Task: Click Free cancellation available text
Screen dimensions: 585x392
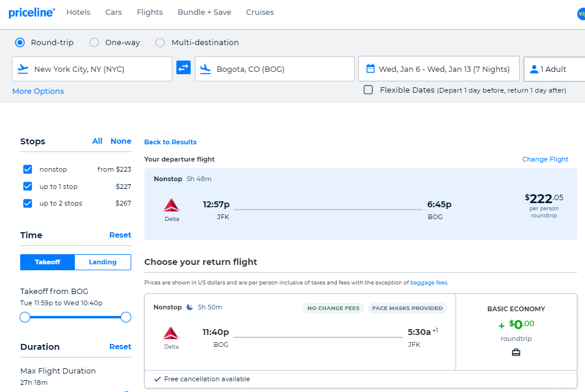Action: (x=207, y=379)
